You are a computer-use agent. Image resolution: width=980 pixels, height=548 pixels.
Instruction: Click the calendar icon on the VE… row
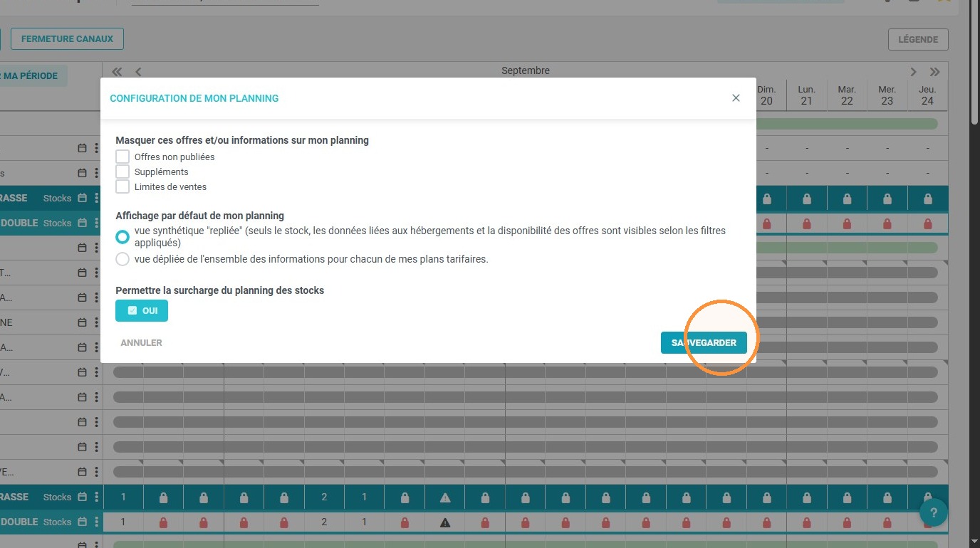[x=82, y=472]
